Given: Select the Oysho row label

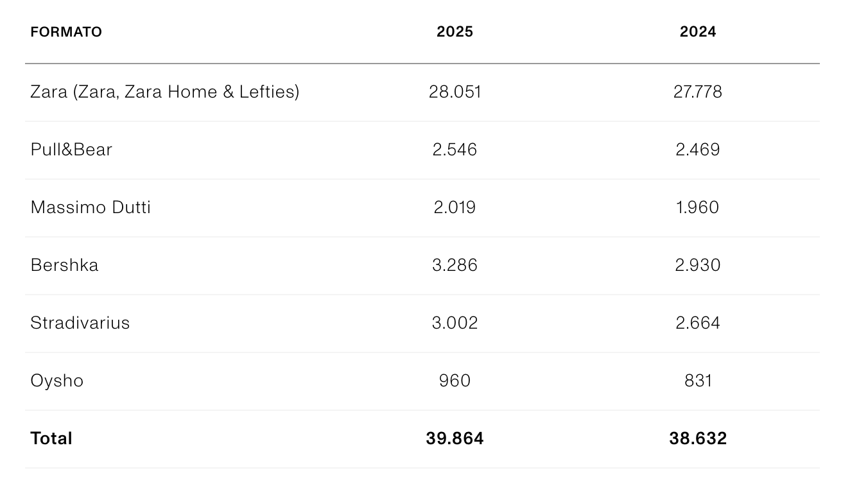Looking at the screenshot, I should 57,381.
